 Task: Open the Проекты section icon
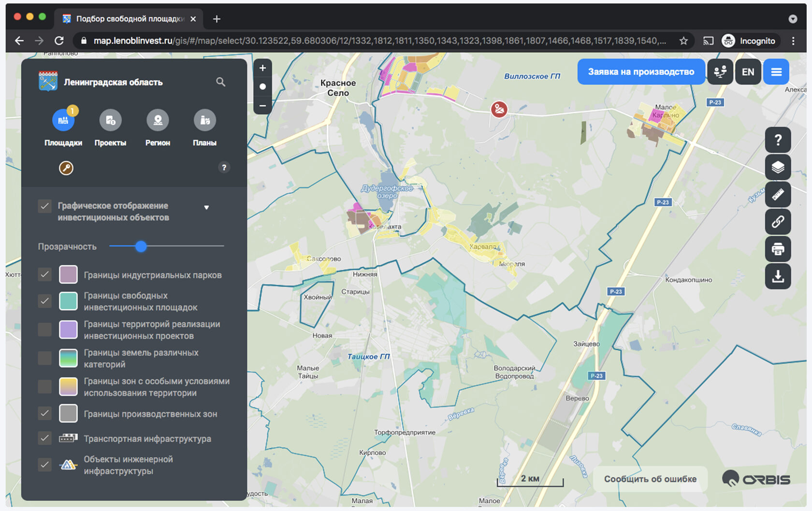110,120
